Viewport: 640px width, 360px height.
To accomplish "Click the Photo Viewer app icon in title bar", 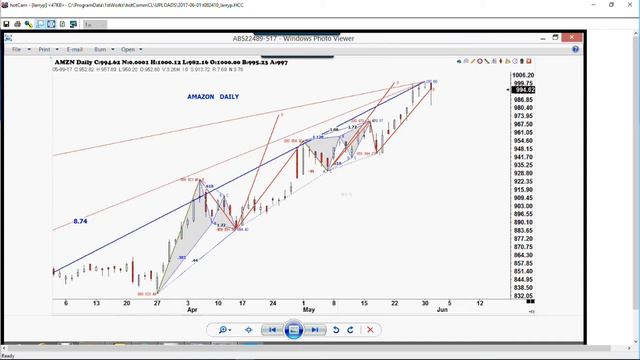I will click(x=8, y=38).
